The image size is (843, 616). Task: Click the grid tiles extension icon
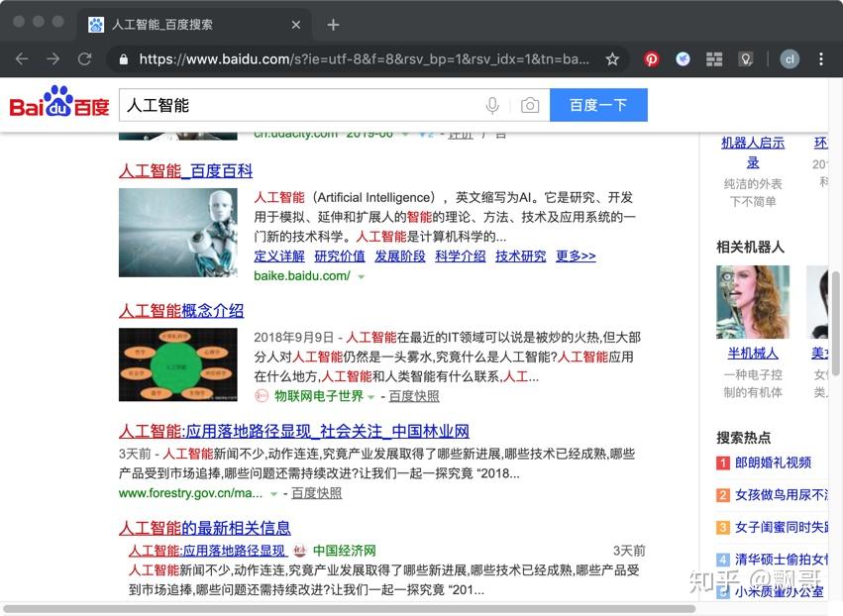coord(714,59)
